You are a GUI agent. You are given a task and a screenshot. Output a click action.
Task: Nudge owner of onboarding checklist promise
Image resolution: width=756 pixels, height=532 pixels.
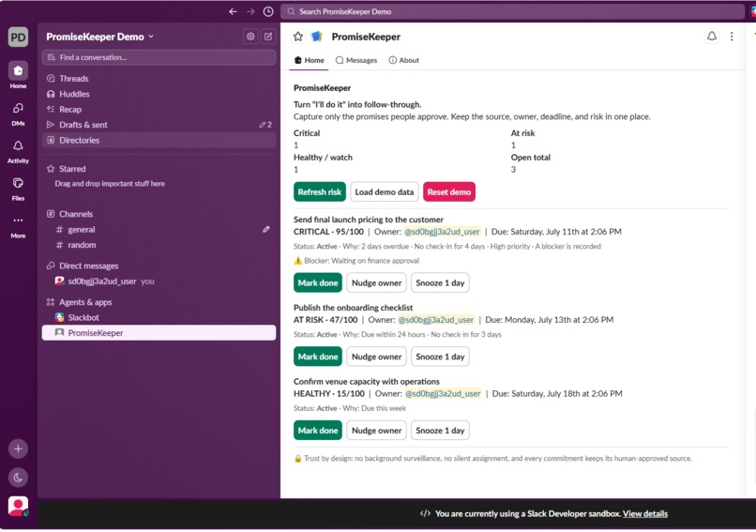(376, 357)
